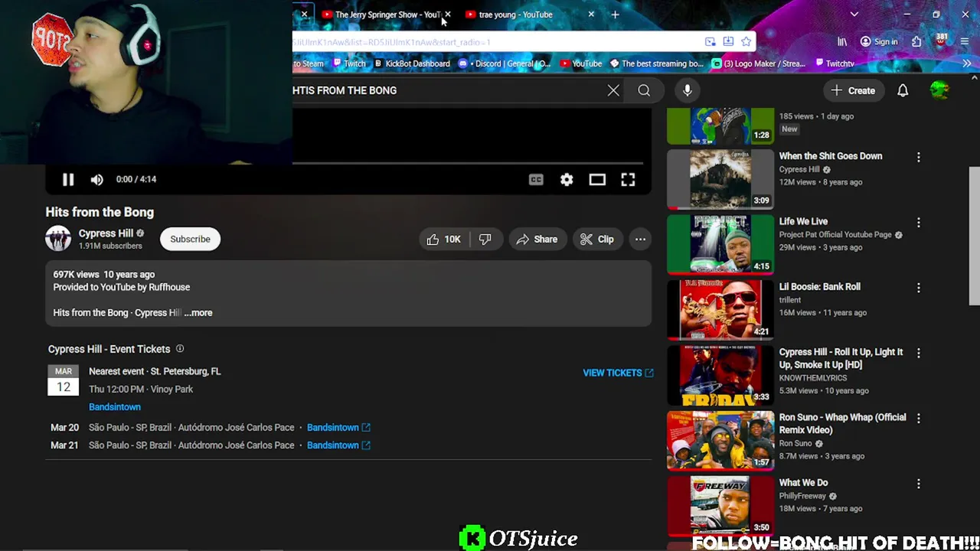Enter fullscreen mode on the player
This screenshot has height=551, width=980.
tap(628, 179)
